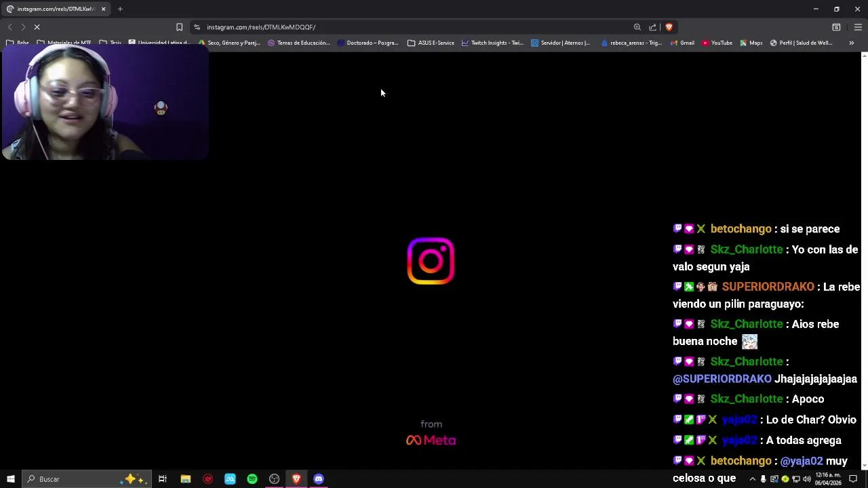Select the instagram.com reels tab
The width and height of the screenshot is (868, 488).
coord(56,9)
